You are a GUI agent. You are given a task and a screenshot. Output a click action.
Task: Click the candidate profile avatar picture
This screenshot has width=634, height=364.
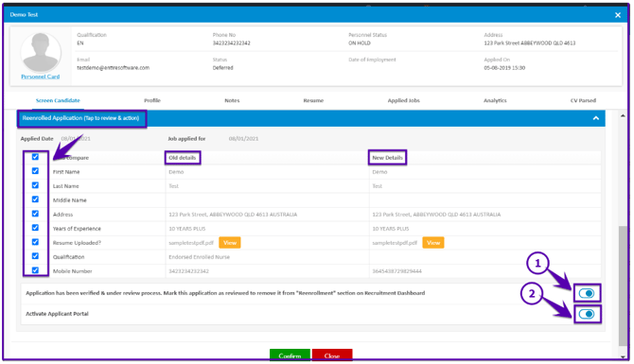click(x=41, y=52)
